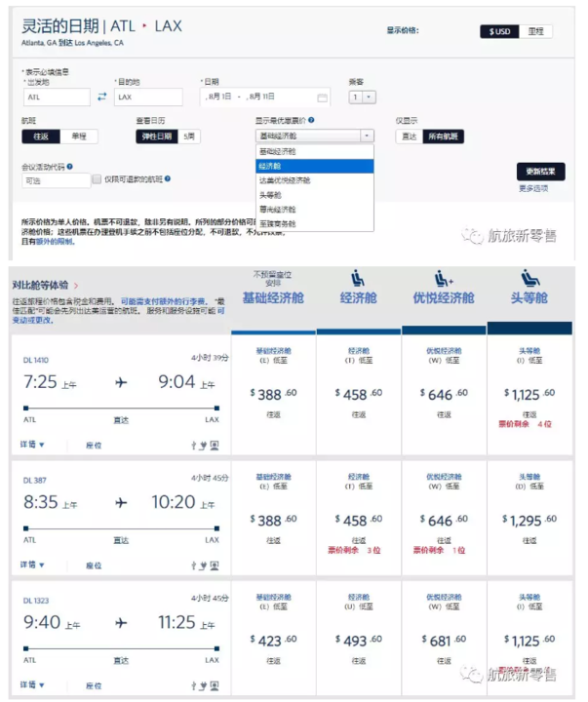The height and width of the screenshot is (702, 588).
Task: Show help for meeting event code
Action: (70, 167)
